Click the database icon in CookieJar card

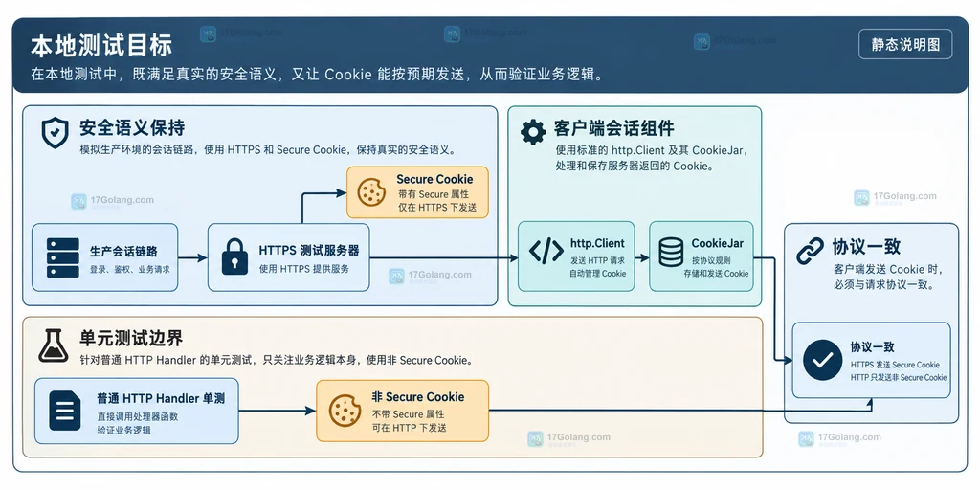click(x=671, y=251)
